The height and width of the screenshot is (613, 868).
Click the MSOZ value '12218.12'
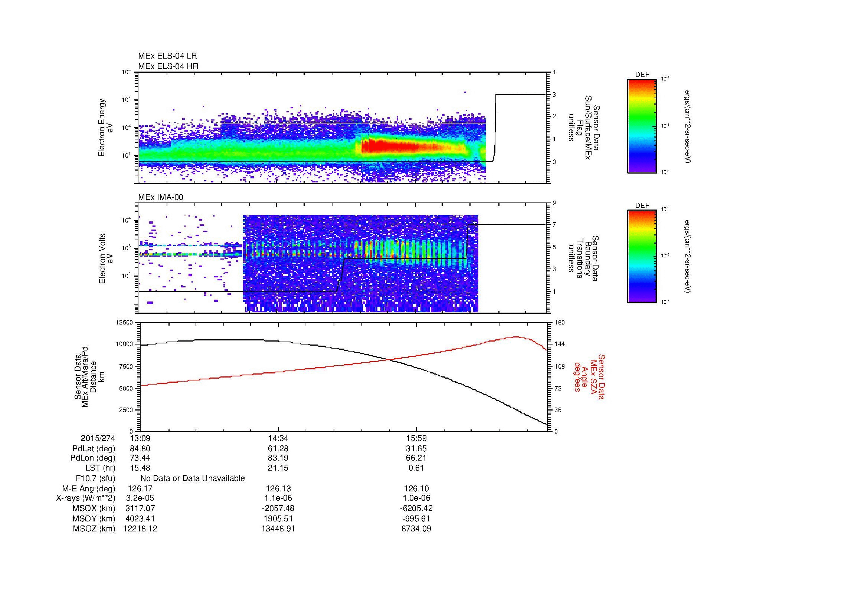point(140,529)
